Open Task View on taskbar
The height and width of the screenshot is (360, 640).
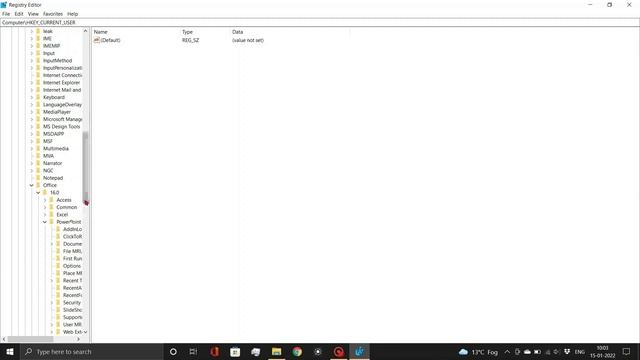coord(193,352)
